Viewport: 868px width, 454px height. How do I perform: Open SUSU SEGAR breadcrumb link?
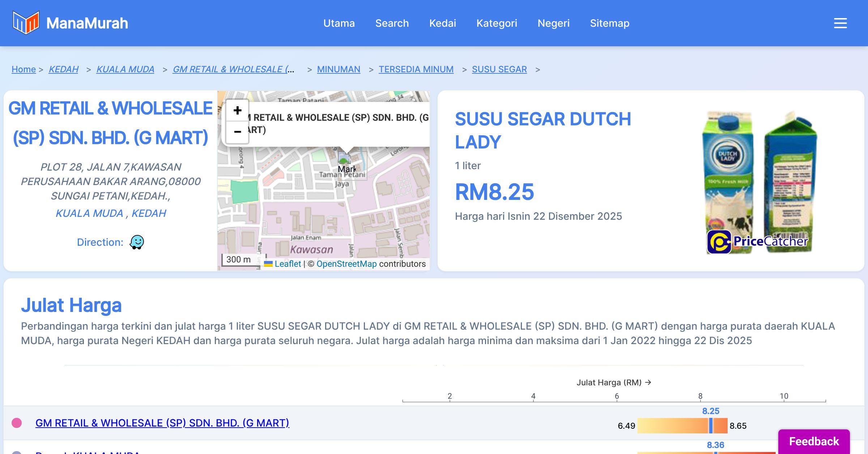coord(499,69)
